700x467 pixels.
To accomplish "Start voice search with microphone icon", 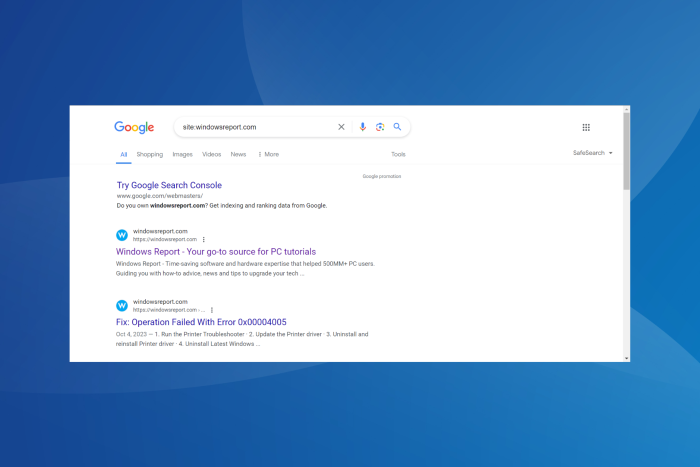I will (x=362, y=127).
